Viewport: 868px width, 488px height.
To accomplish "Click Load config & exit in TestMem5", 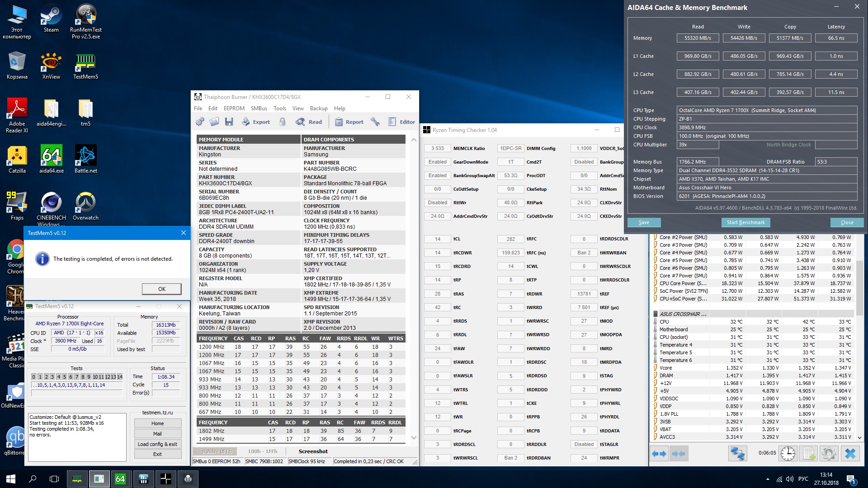I will [x=157, y=444].
